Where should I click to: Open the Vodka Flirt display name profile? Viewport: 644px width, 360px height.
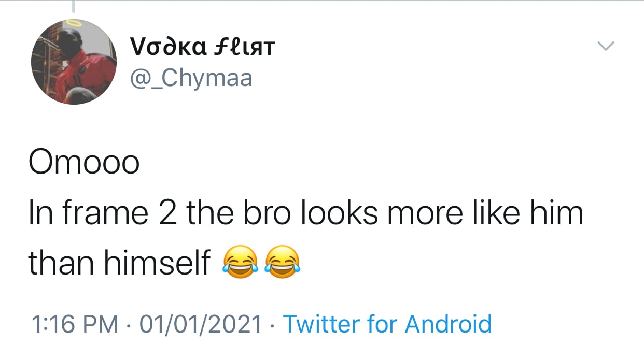click(202, 48)
